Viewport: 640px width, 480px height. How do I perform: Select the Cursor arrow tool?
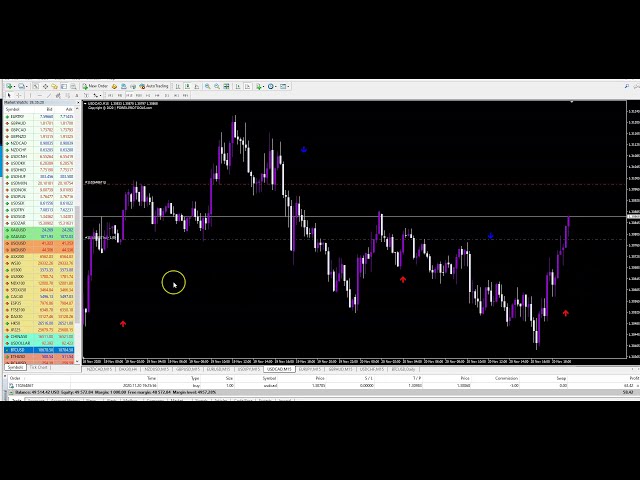point(9,96)
